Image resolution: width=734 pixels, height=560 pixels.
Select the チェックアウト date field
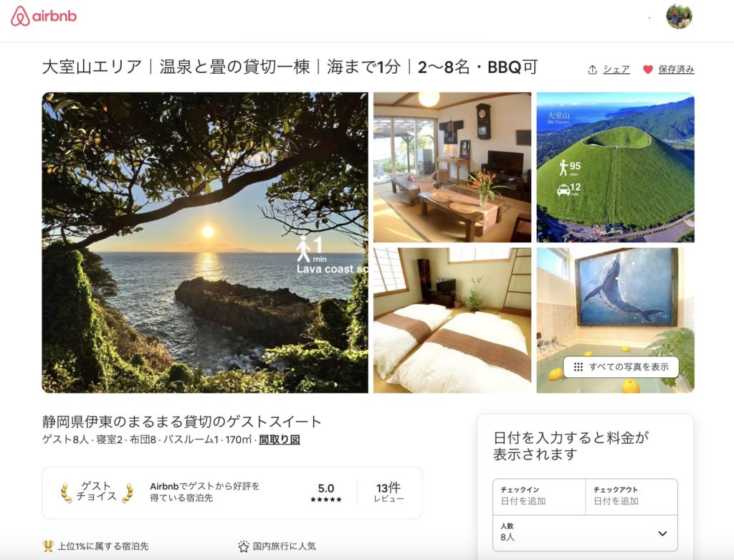point(631,496)
